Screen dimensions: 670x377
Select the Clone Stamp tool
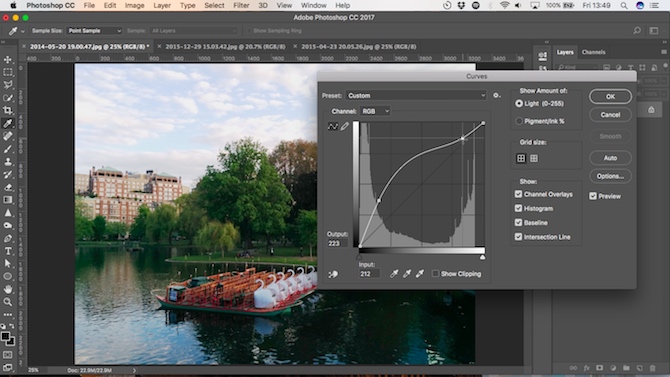[x=8, y=162]
